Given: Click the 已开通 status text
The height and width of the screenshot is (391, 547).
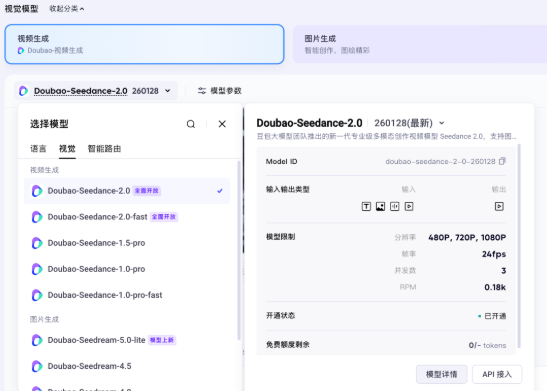Looking at the screenshot, I should (495, 316).
